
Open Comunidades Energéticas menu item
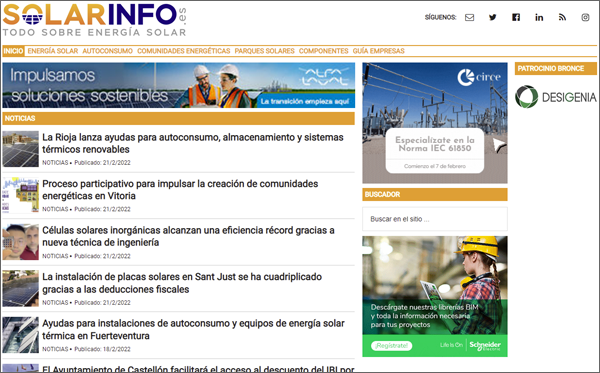[x=184, y=51]
